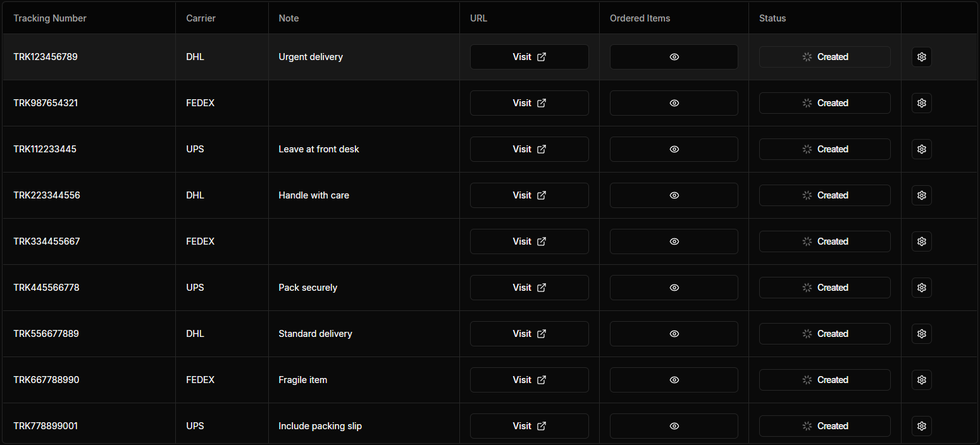980x445 pixels.
Task: Click the Tracking Number column header
Action: [50, 18]
